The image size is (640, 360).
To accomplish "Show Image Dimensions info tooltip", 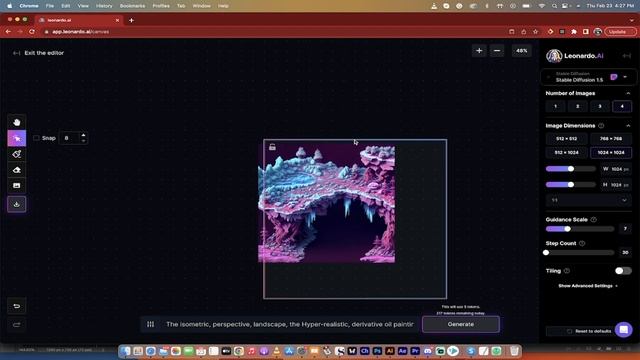I will coord(601,126).
